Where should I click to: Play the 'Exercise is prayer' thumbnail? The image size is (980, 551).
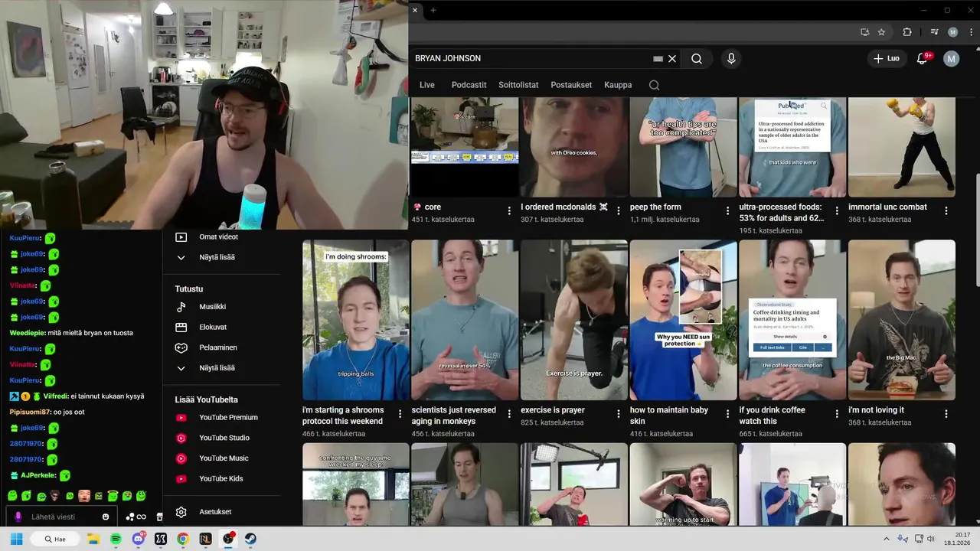[x=574, y=320]
